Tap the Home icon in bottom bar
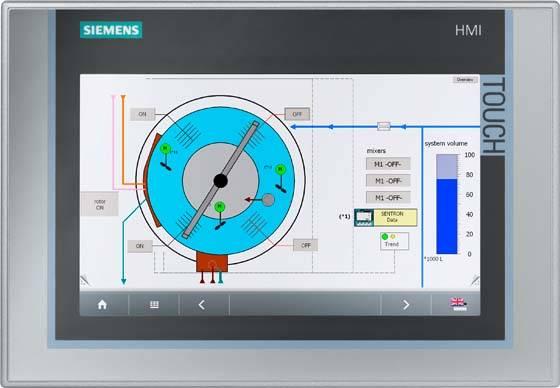Image resolution: width=560 pixels, height=388 pixels. point(102,304)
